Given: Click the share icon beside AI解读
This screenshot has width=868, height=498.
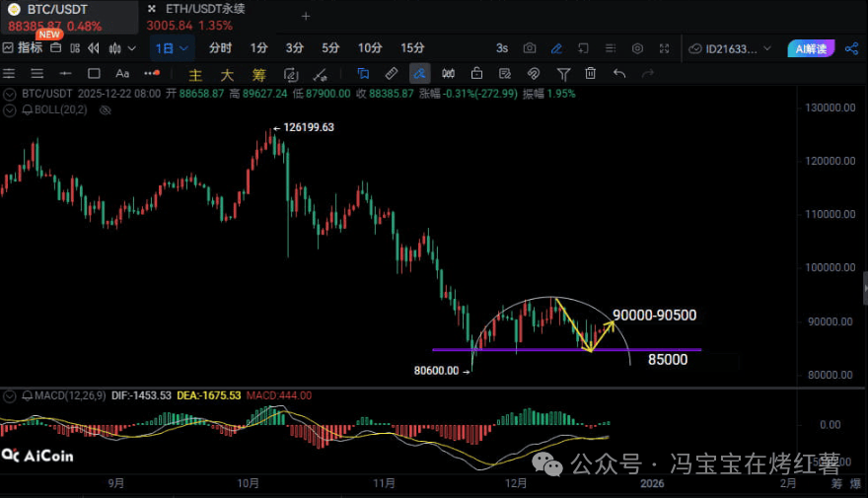Looking at the screenshot, I should (x=850, y=48).
